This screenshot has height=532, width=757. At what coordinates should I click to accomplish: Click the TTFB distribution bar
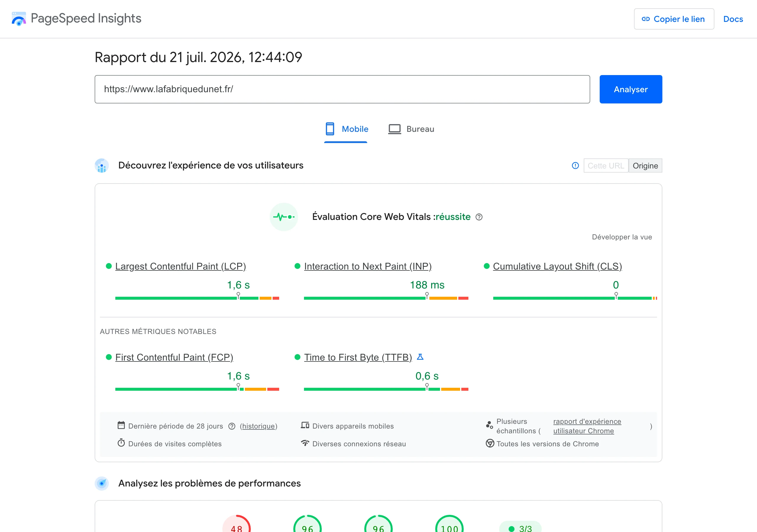(x=386, y=389)
